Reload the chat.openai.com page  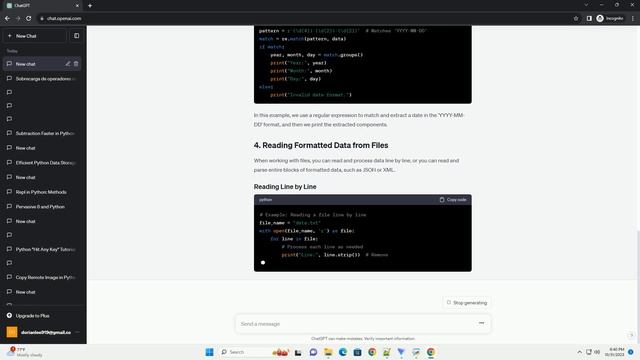[x=29, y=18]
